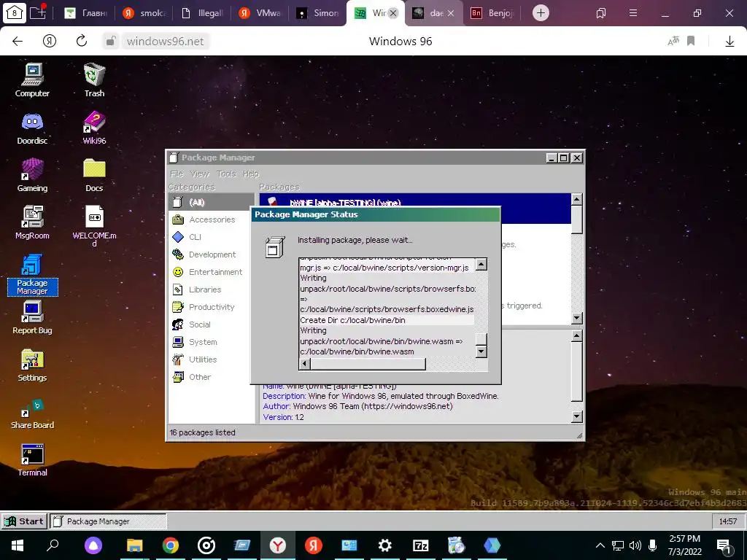Viewport: 747px width, 560px height.
Task: Launch Terminal from the desktop
Action: click(x=32, y=460)
